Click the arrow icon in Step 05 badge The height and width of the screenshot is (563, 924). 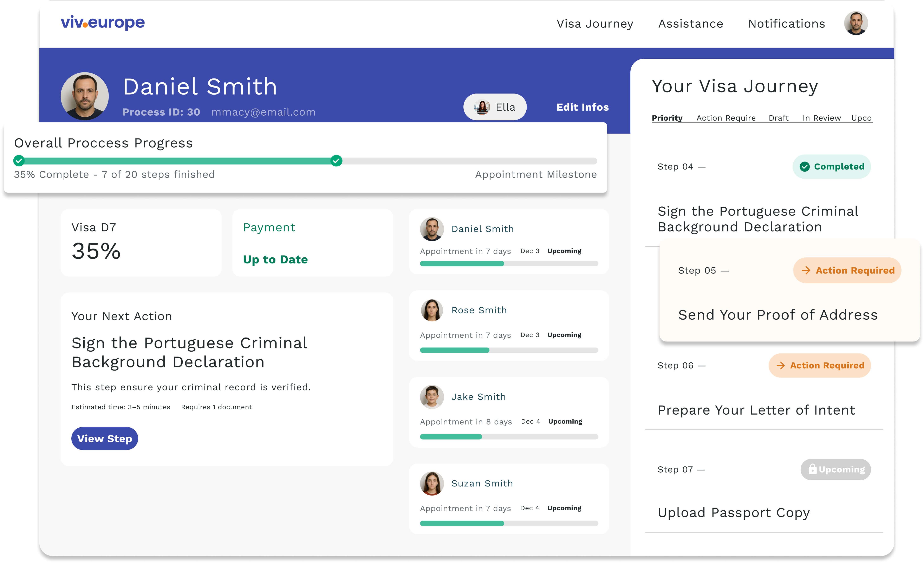[806, 270]
